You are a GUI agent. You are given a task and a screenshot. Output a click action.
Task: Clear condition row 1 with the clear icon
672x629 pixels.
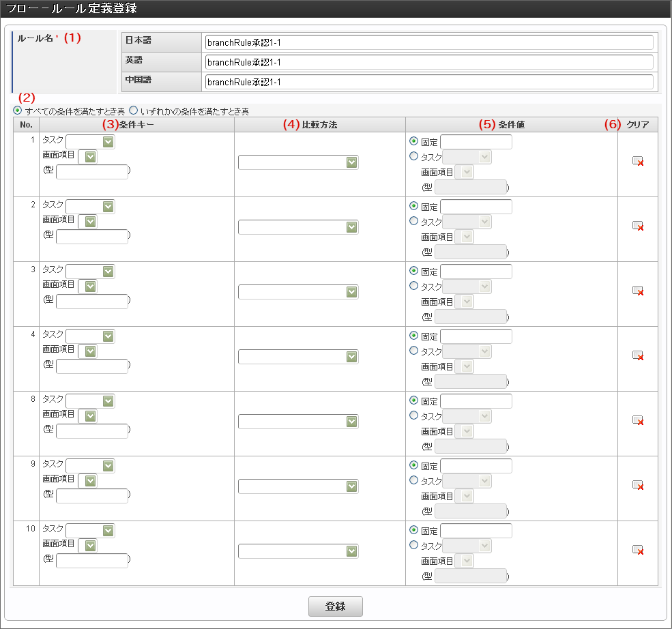tap(638, 161)
